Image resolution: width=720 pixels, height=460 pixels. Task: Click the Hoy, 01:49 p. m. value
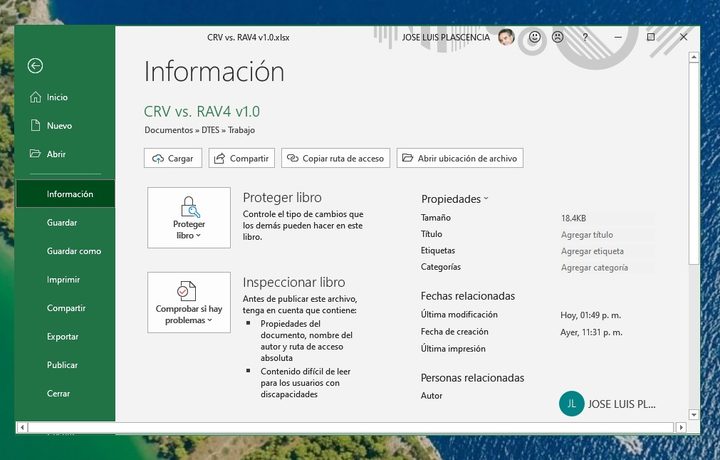coord(591,315)
